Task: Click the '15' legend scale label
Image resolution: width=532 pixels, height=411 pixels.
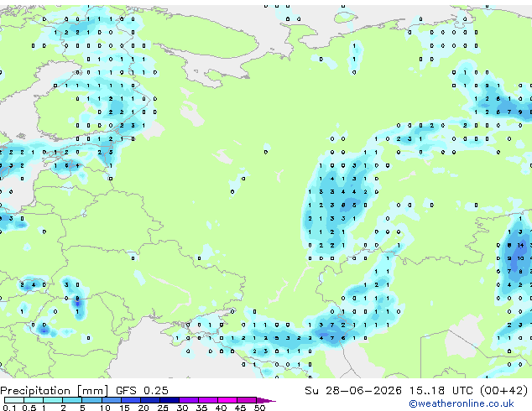Action: [x=124, y=408]
